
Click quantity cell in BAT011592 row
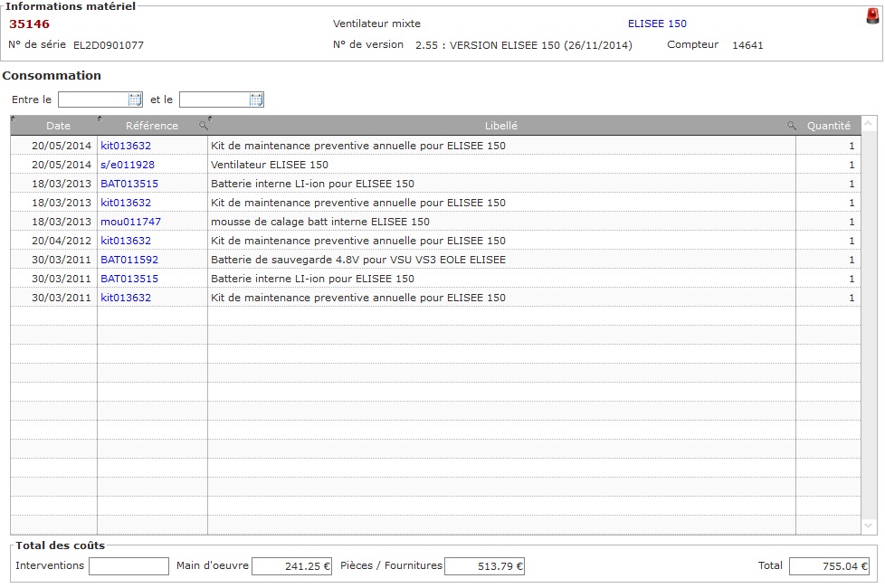828,260
